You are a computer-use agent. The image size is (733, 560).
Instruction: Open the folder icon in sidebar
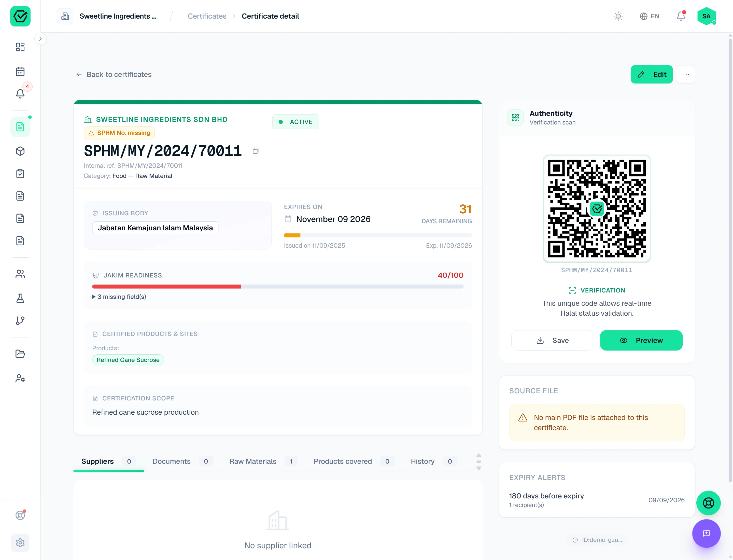click(20, 354)
